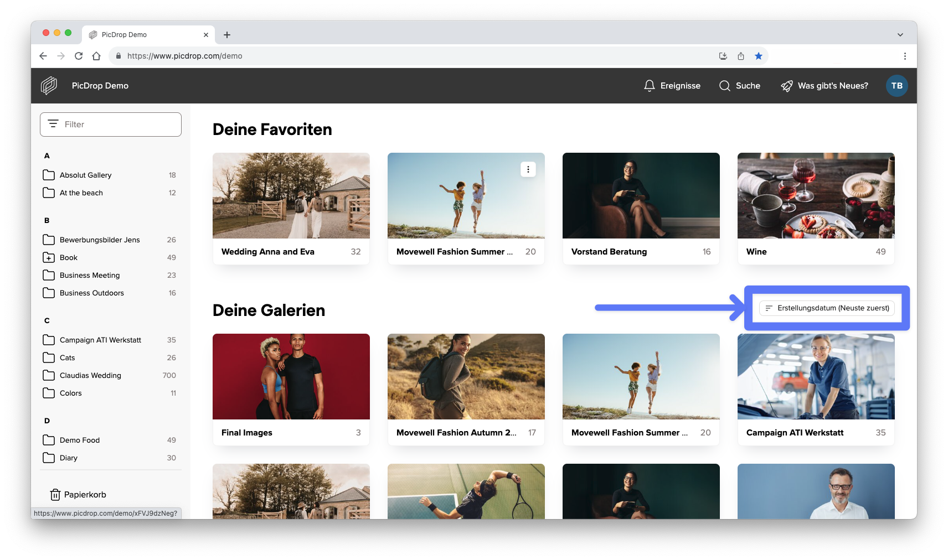This screenshot has height=560, width=948.
Task: Open Business Meeting folder
Action: tap(110, 275)
